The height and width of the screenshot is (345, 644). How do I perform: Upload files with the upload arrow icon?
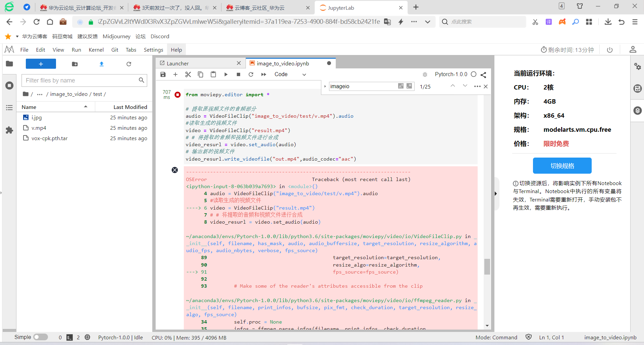pos(102,64)
